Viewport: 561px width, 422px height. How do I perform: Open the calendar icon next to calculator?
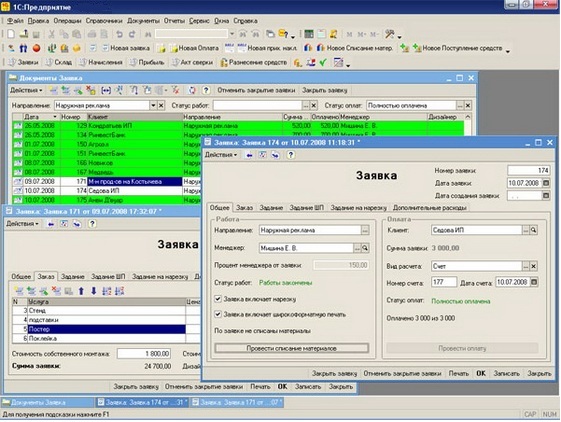pos(321,34)
